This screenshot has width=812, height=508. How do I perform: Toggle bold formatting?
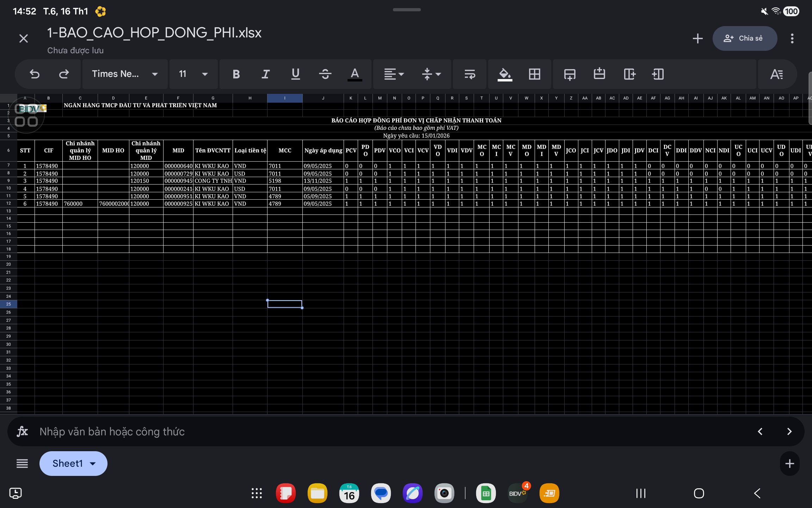click(x=236, y=74)
